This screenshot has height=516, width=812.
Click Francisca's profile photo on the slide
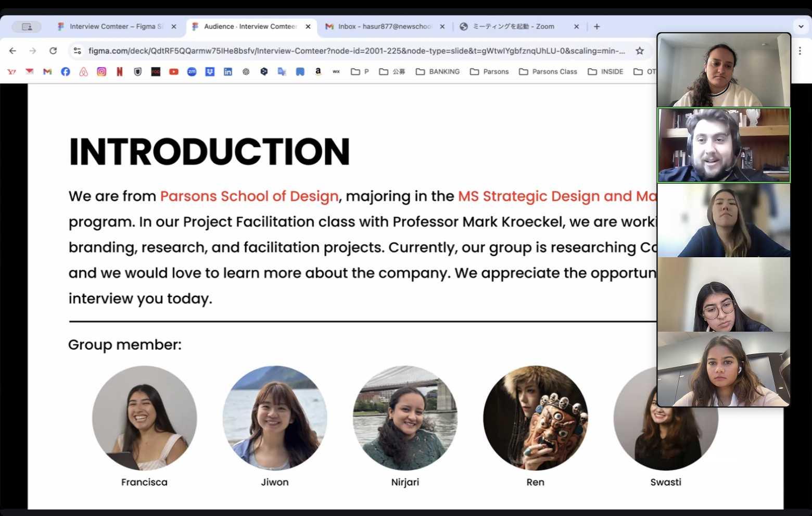(145, 418)
